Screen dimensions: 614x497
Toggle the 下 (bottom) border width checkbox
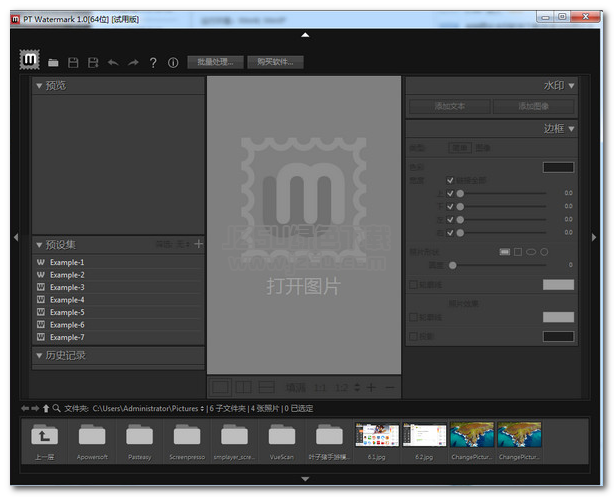[x=450, y=206]
